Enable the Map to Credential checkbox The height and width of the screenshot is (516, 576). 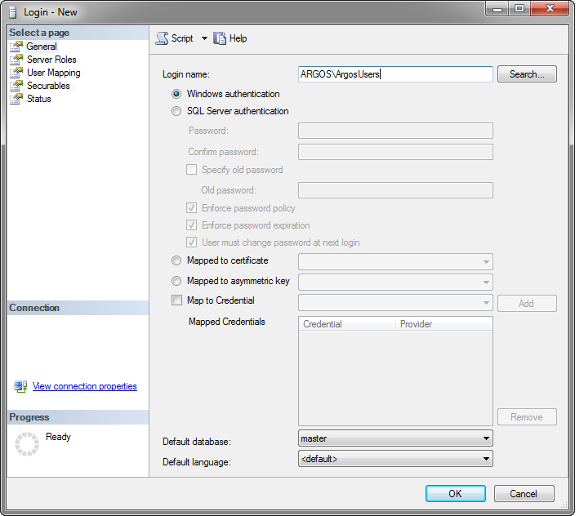177,300
